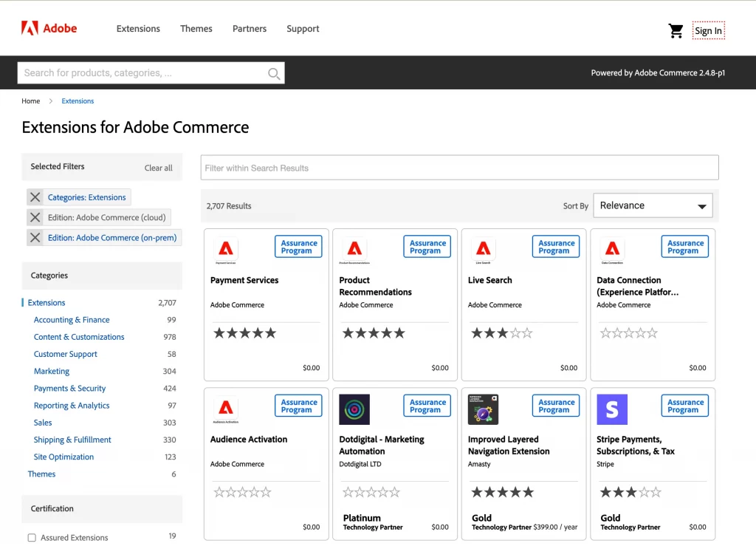Select Sales category
756x546 pixels.
coord(42,423)
